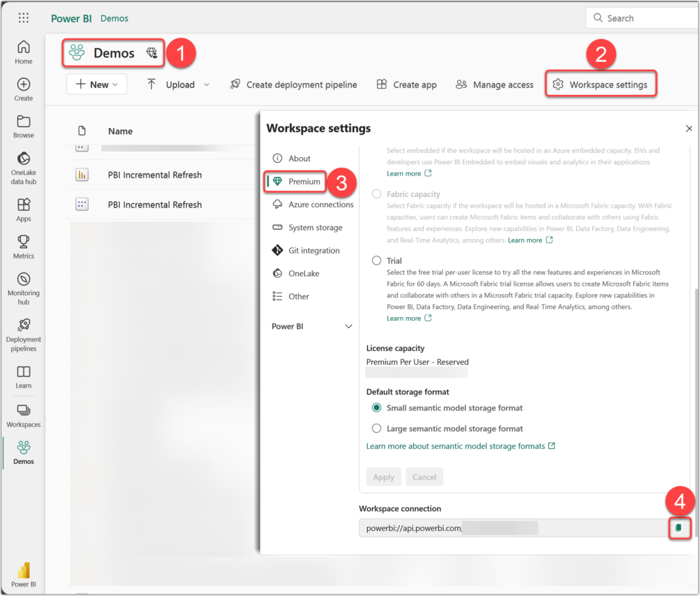Click the Upload arrow icon
The width and height of the screenshot is (700, 596).
point(151,84)
